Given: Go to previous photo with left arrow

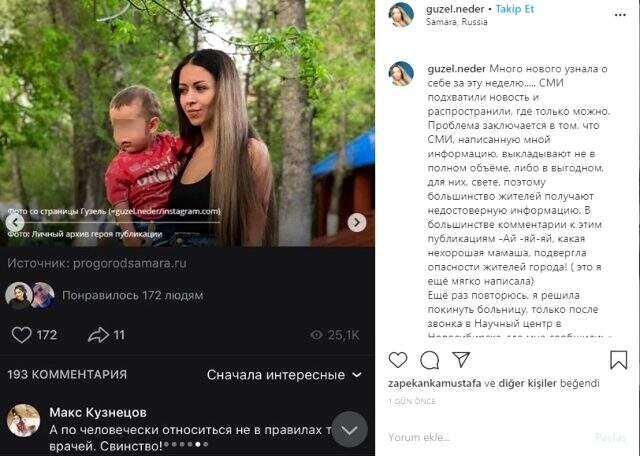Looking at the screenshot, I should click(x=15, y=223).
